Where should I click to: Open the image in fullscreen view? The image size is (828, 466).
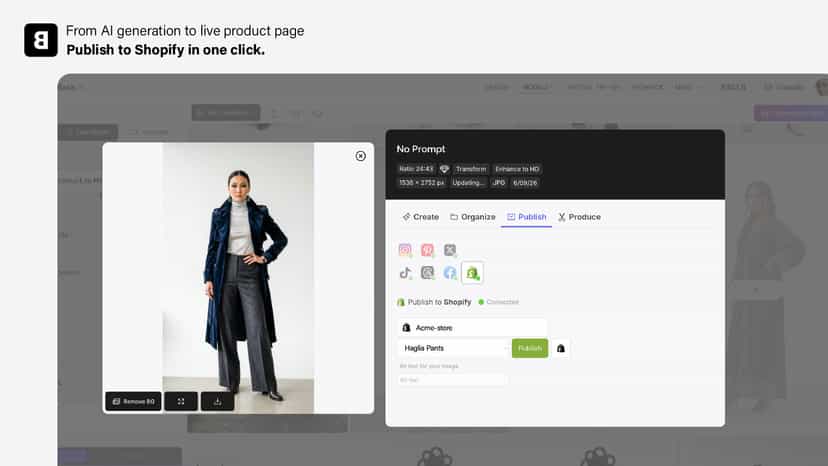click(181, 402)
